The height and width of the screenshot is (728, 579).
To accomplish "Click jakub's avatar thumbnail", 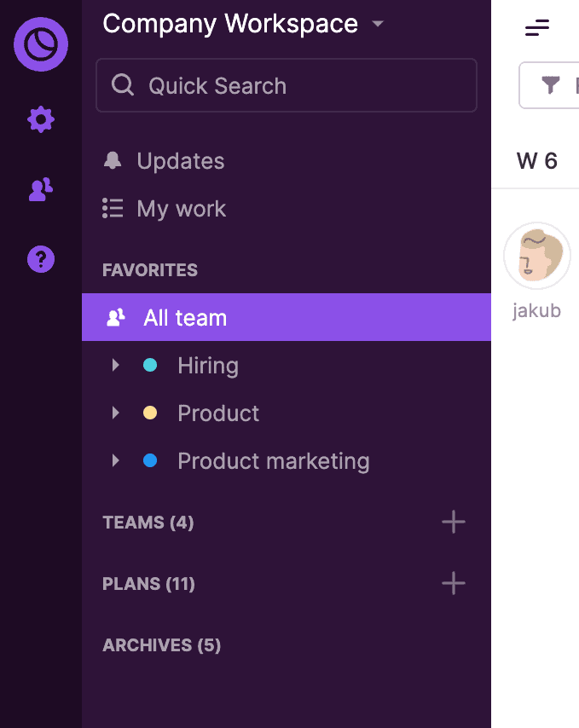I will click(x=537, y=256).
